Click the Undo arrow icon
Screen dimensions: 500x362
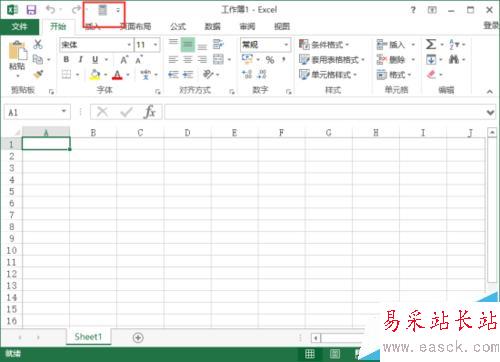pos(51,9)
